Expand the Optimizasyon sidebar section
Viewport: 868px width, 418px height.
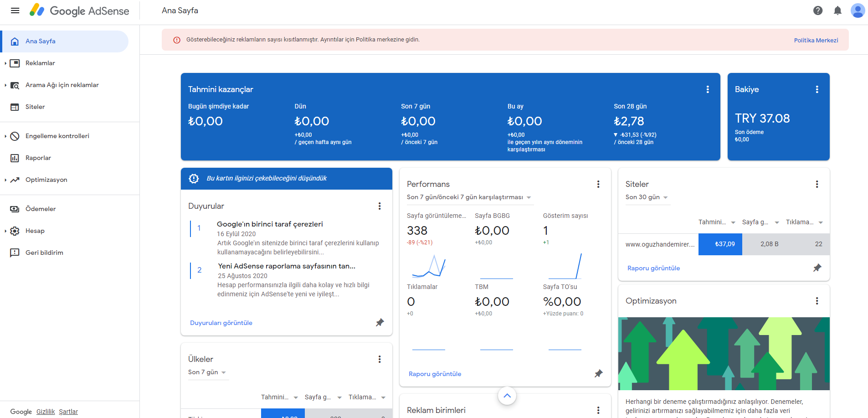click(5, 180)
